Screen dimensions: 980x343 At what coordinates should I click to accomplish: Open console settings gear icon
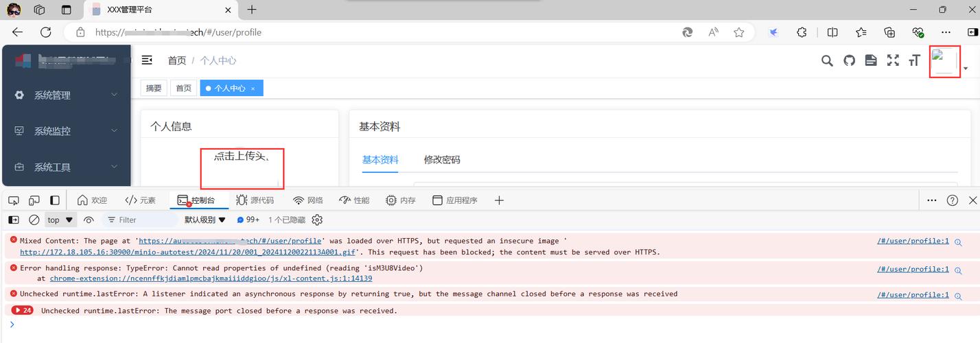coord(317,220)
